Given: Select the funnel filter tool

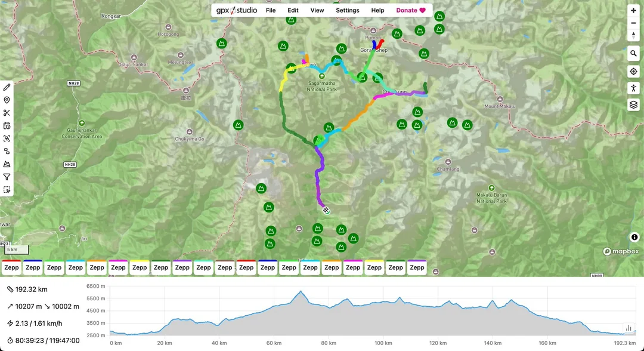Looking at the screenshot, I should click(x=7, y=177).
